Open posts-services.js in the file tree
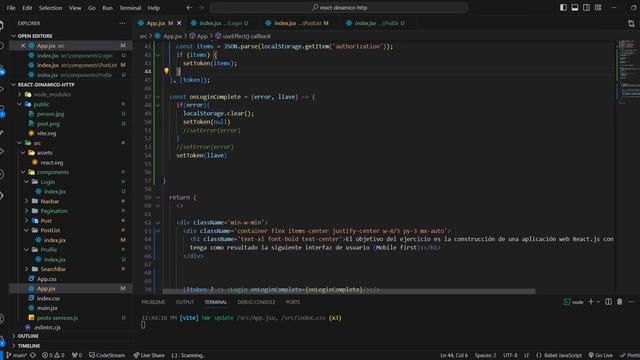Image resolution: width=640 pixels, height=360 pixels. tap(57, 318)
